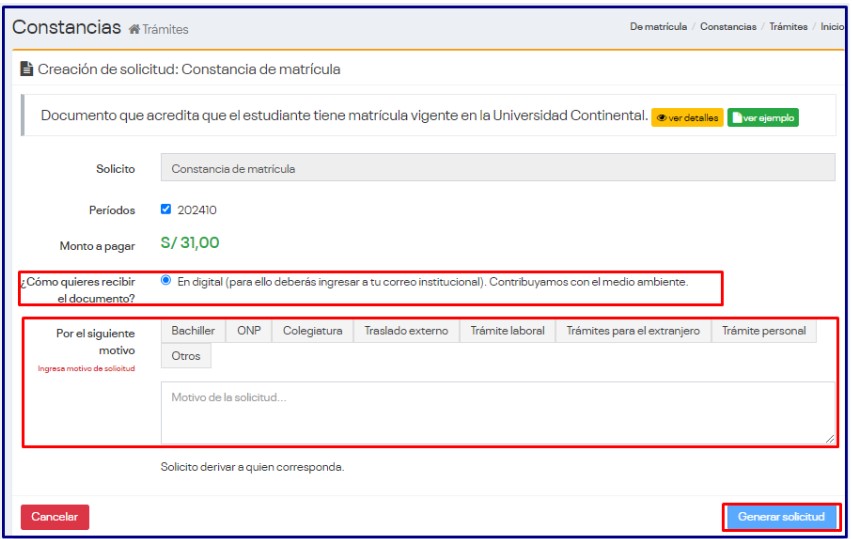The height and width of the screenshot is (539, 852).
Task: Click the eye icon in ver detalles
Action: [662, 118]
